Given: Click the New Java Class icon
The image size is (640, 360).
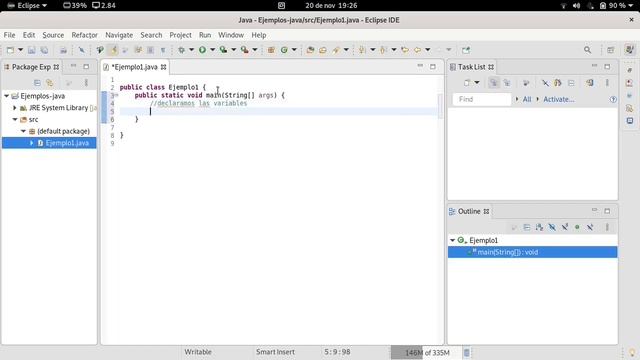Looking at the screenshot, I should pos(284,50).
